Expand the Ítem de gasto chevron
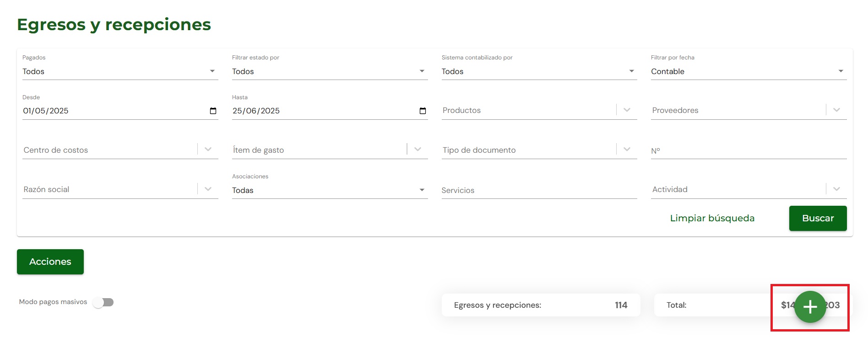868x337 pixels. (x=418, y=149)
